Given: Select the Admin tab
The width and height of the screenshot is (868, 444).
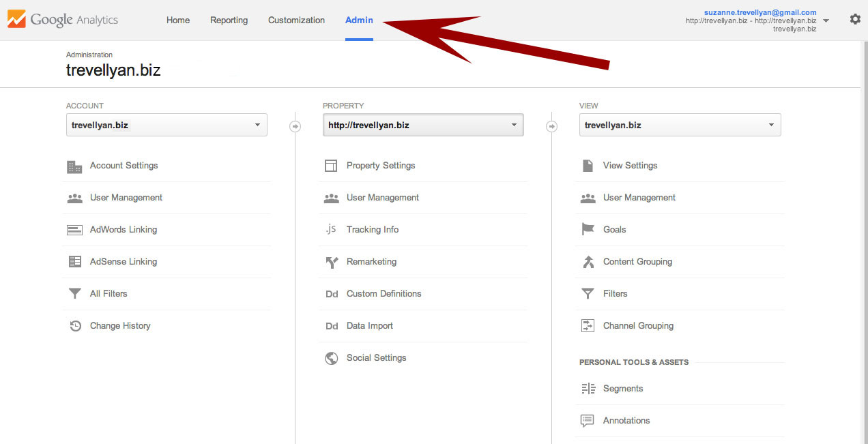Looking at the screenshot, I should click(x=359, y=20).
